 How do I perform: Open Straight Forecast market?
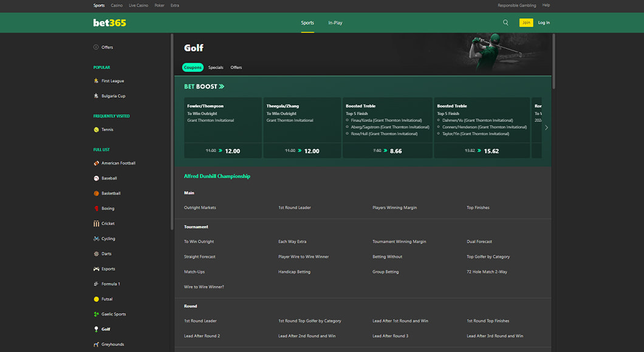click(x=200, y=257)
